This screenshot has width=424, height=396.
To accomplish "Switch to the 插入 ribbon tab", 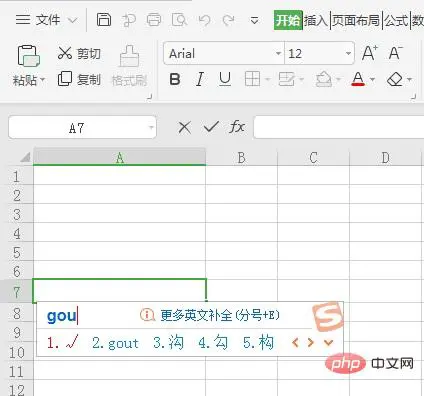I will 316,21.
